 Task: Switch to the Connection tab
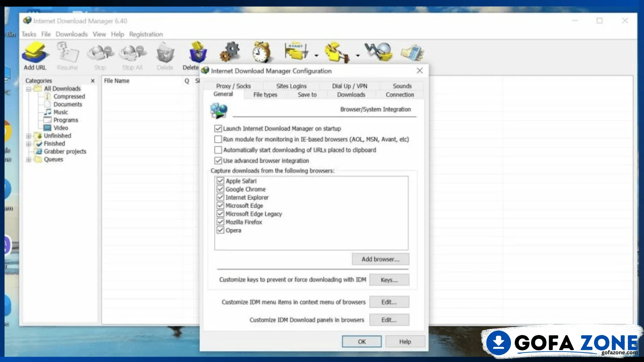(400, 95)
